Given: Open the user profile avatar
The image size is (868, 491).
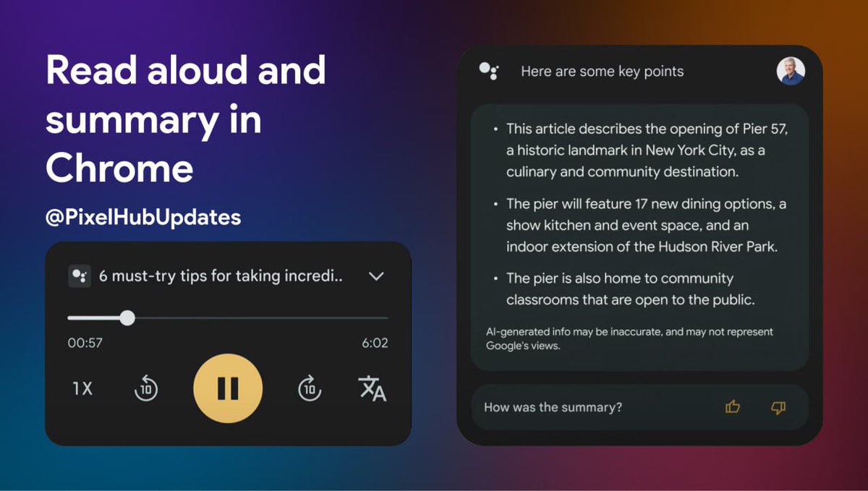Looking at the screenshot, I should 791,71.
